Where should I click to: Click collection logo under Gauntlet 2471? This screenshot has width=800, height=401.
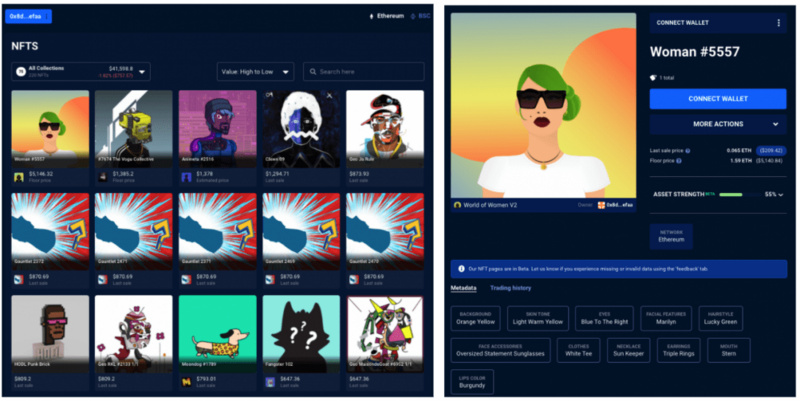point(103,280)
